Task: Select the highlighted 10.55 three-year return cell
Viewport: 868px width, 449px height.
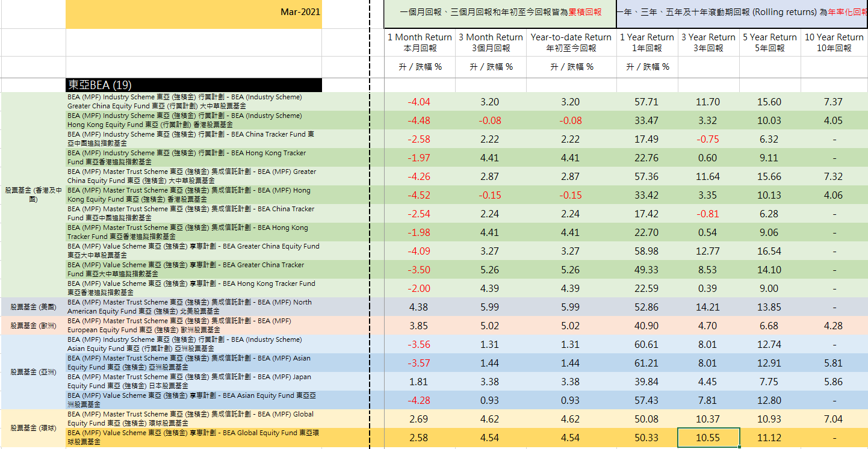Action: coord(708,438)
